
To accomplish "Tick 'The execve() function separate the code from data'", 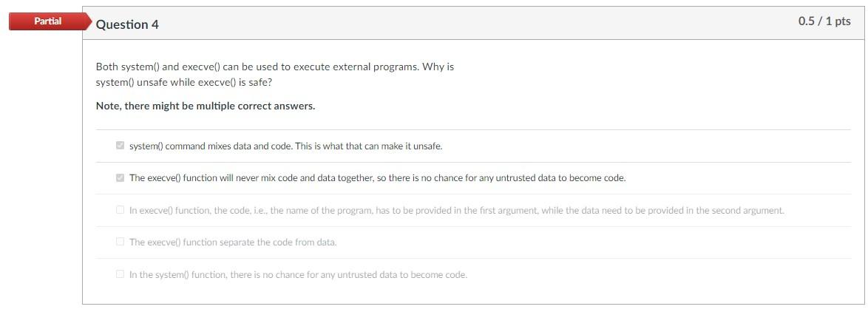I will [120, 242].
